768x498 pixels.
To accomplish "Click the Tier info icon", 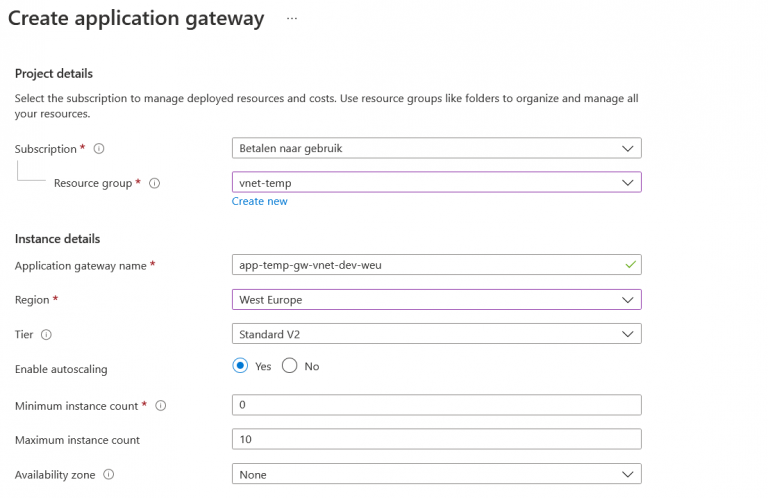I will pyautogui.click(x=47, y=335).
